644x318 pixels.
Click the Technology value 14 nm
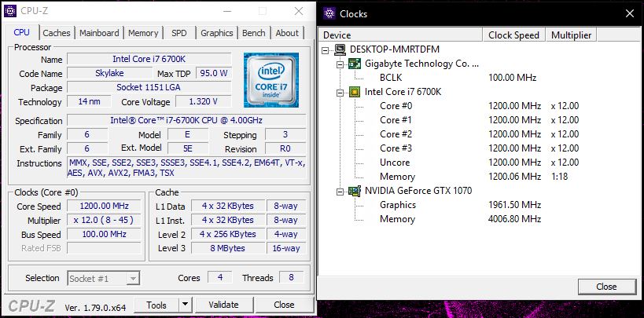(89, 102)
